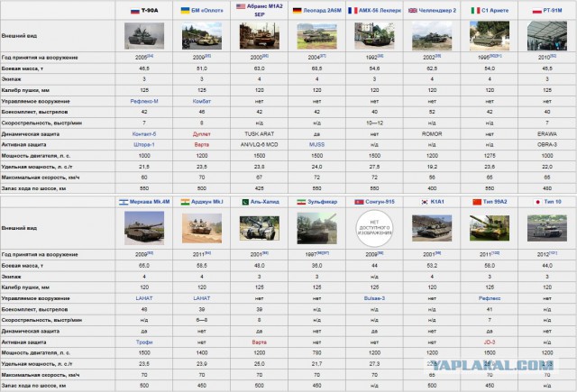Open the Меркава Mk.4M header link
The height and width of the screenshot is (392, 577).
pos(150,202)
